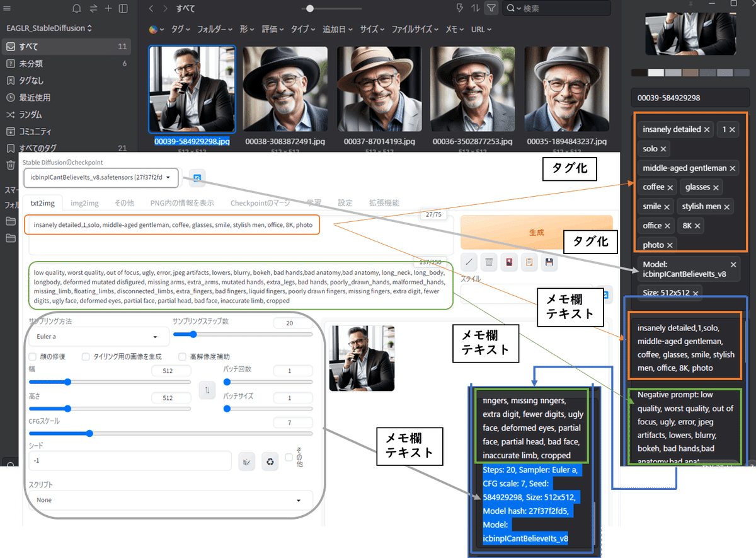Click the search magnifier icon
The image size is (756, 558).
[512, 8]
